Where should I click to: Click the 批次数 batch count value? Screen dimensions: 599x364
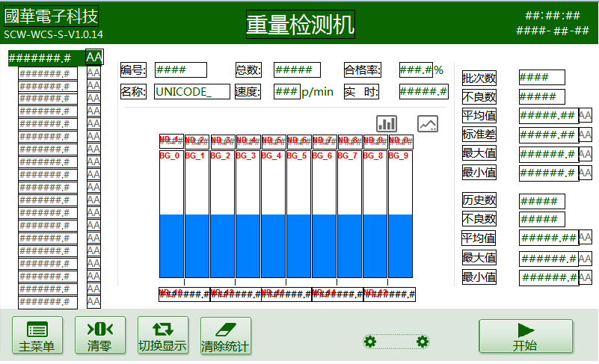pyautogui.click(x=541, y=78)
